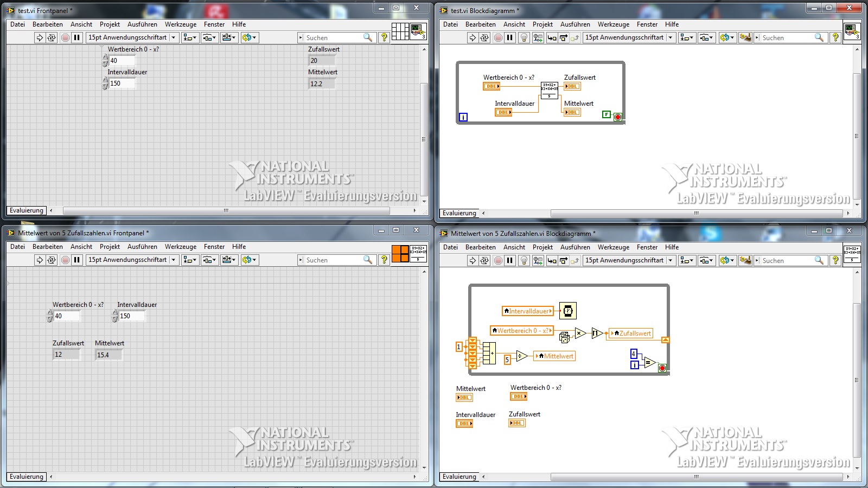The image size is (868, 488).
Task: Click the Evaluierung button in Mittelwert Frontpanel
Action: click(27, 477)
